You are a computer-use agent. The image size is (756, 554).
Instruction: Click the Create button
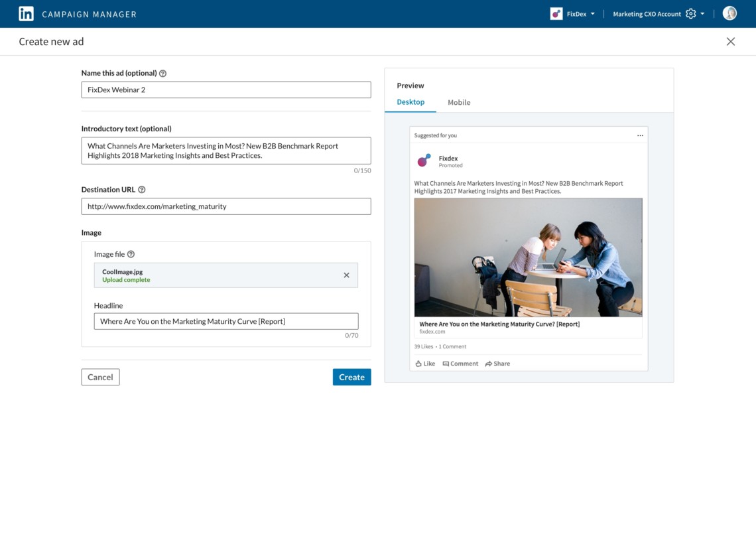[x=351, y=376]
